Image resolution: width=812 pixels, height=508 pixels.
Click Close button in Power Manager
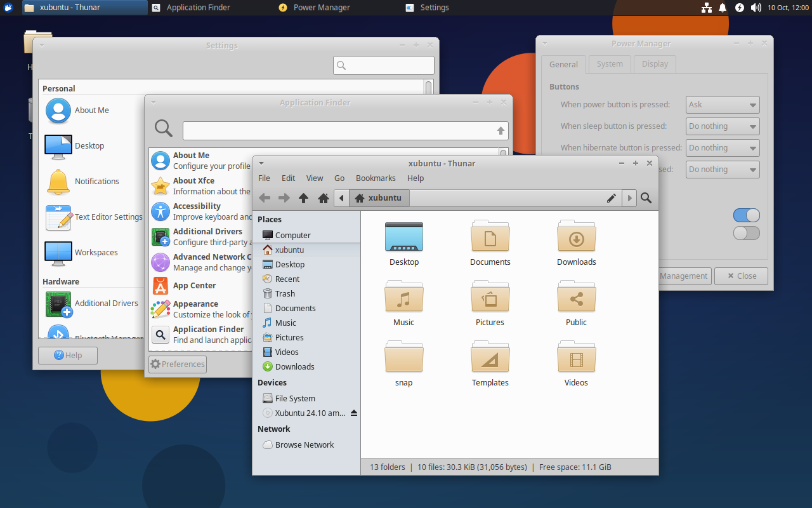pos(741,276)
